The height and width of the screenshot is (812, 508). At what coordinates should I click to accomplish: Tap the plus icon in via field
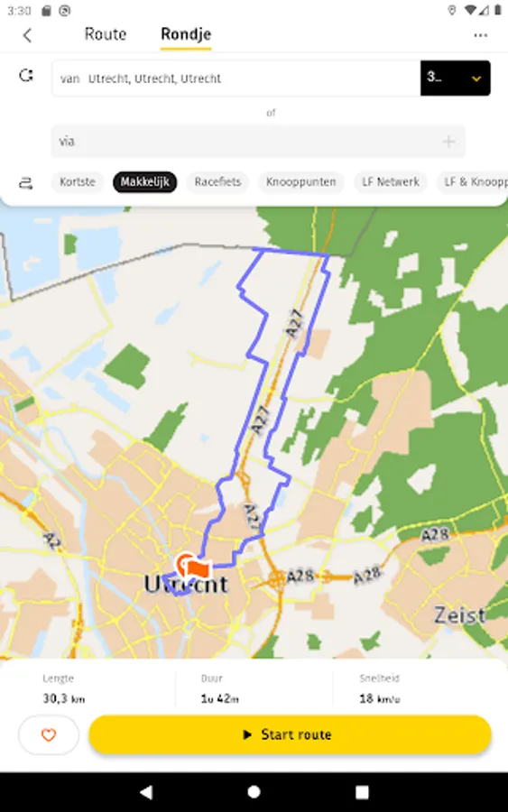(449, 142)
